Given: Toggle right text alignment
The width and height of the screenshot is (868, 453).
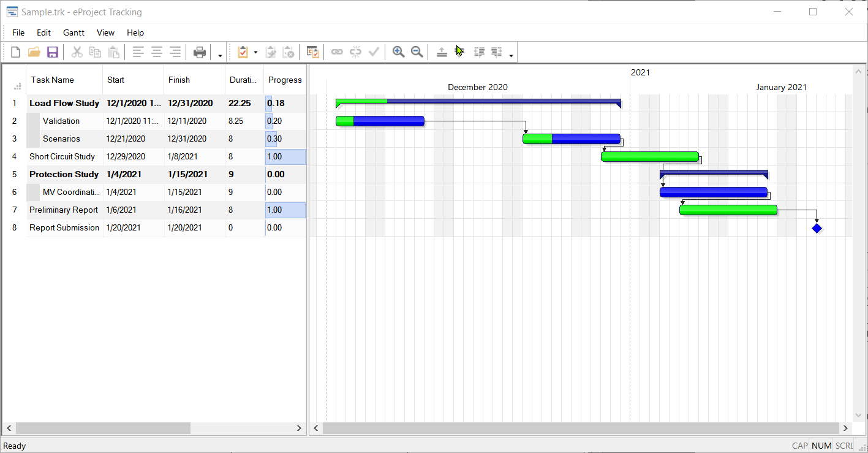Looking at the screenshot, I should coord(175,51).
